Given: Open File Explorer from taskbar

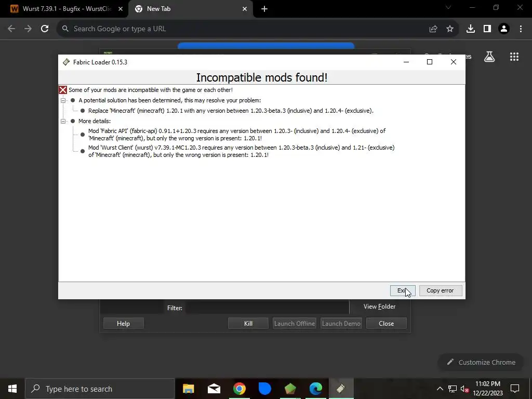Looking at the screenshot, I should click(188, 389).
